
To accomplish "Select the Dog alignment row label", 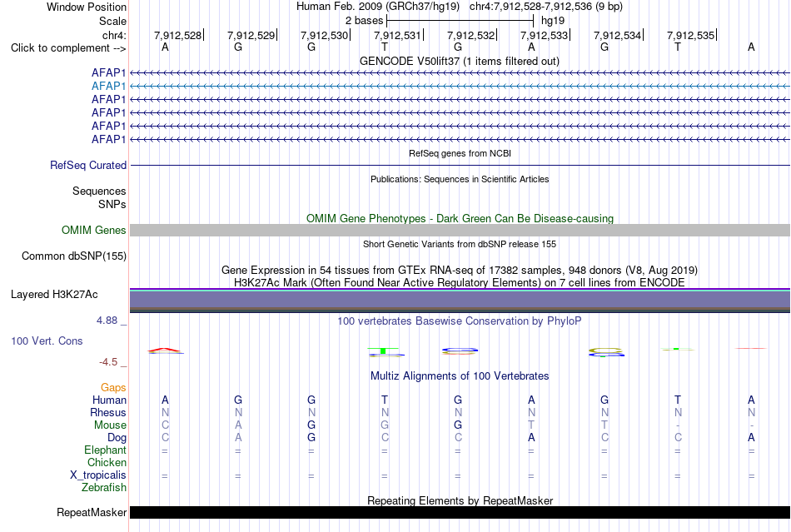I will coord(117,438).
